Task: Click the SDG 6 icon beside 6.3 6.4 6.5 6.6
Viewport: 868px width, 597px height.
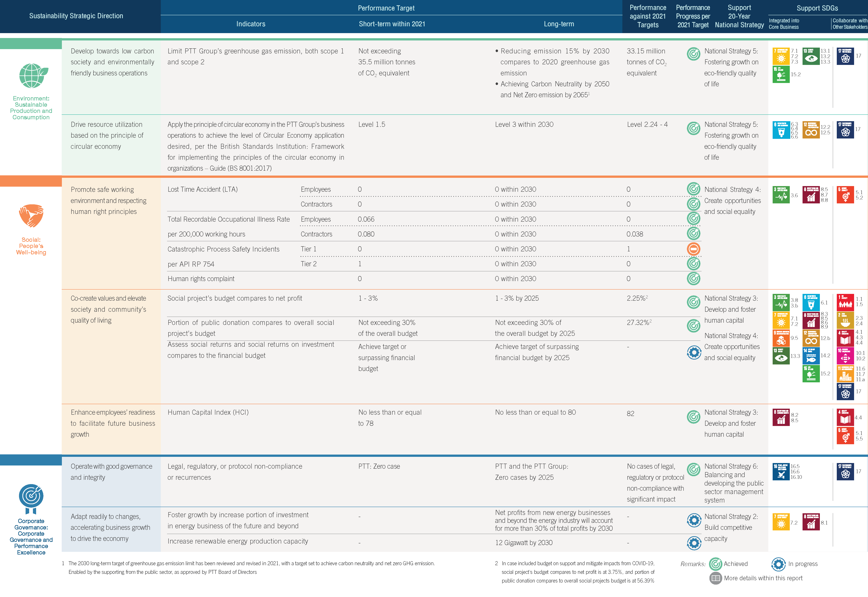Action: pyautogui.click(x=781, y=130)
